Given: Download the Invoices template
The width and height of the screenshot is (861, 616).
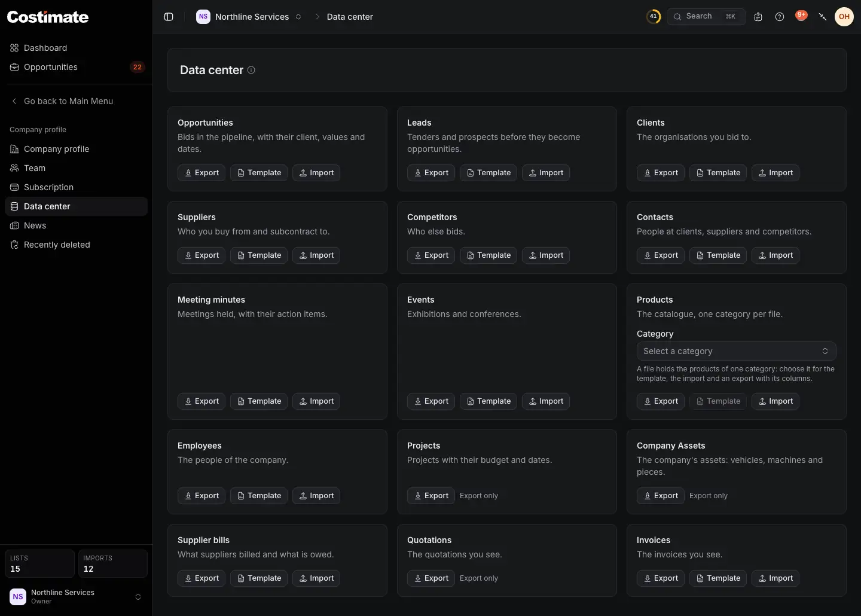Looking at the screenshot, I should pos(718,578).
